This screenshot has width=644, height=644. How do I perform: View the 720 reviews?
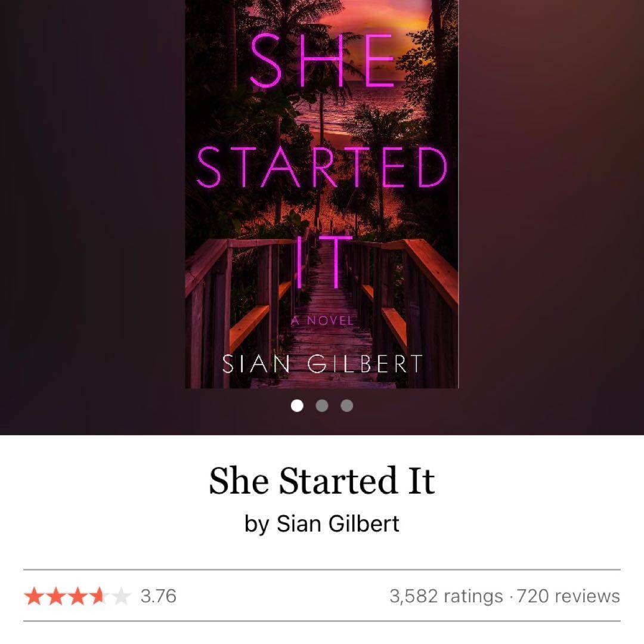point(568,596)
